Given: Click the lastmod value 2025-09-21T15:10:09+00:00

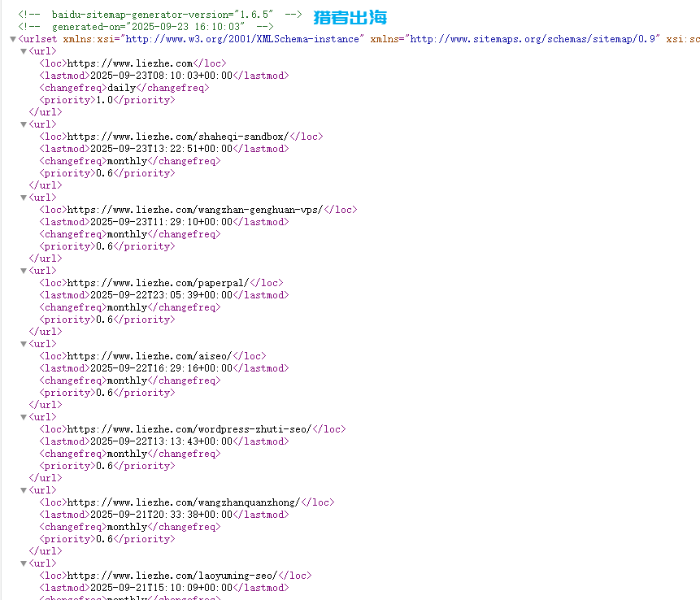Looking at the screenshot, I should click(x=162, y=589).
